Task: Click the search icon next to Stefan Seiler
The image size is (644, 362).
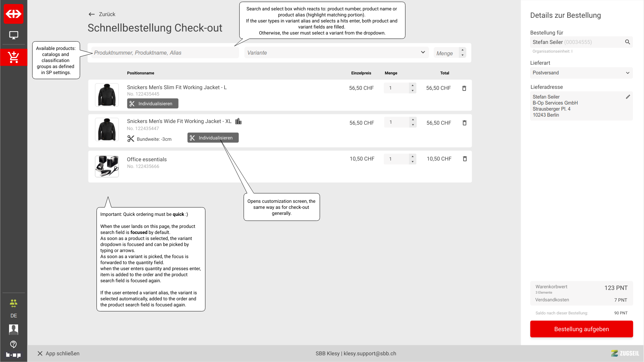Action: 627,42
